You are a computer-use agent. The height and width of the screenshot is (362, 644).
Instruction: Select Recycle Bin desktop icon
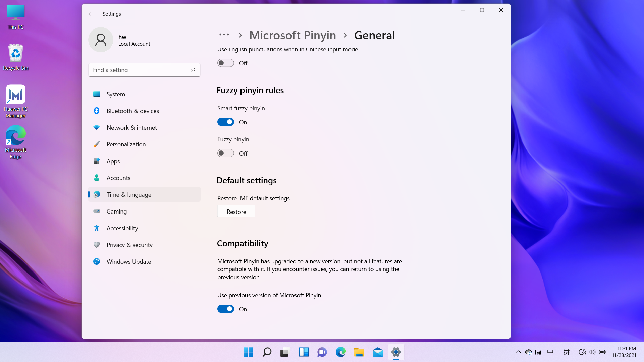[16, 57]
